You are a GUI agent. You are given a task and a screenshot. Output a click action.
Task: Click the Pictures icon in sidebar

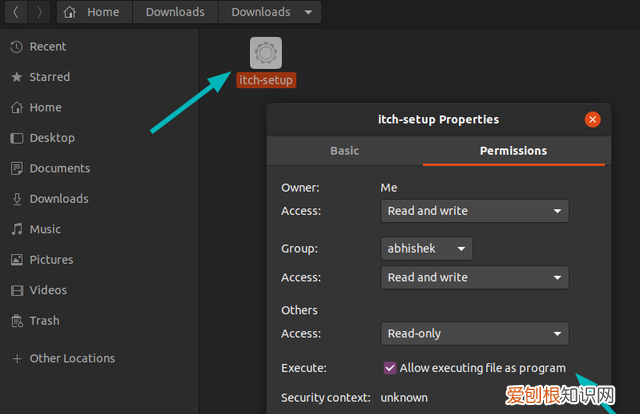pyautogui.click(x=17, y=260)
